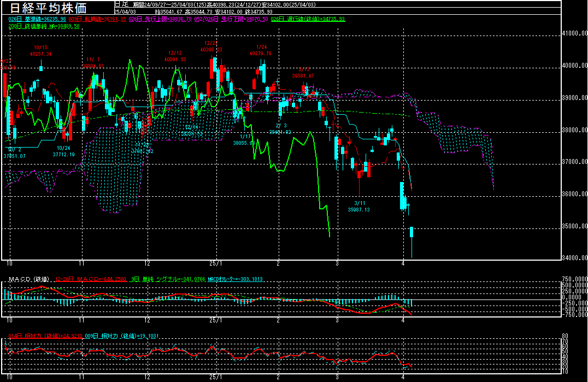588x382 pixels.
Task: Click the 12/27 40398.23 peak annotation
Action: coord(211,46)
